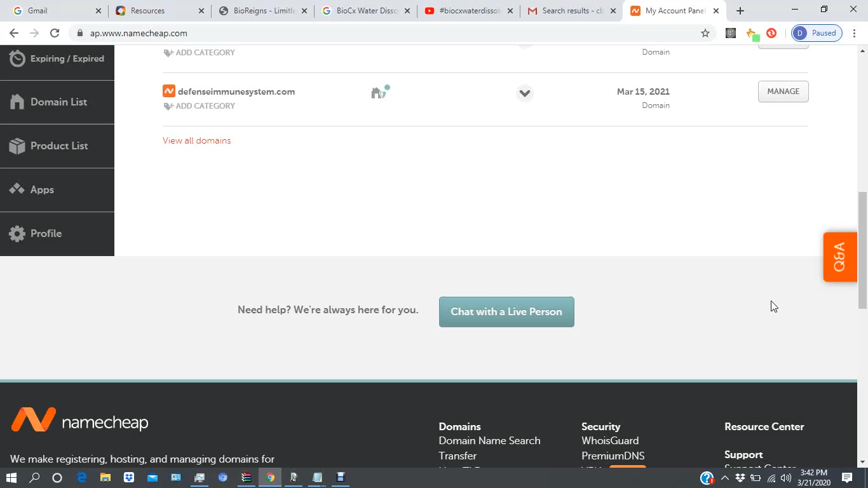
Task: Launch Edge from the taskbar
Action: (x=82, y=477)
